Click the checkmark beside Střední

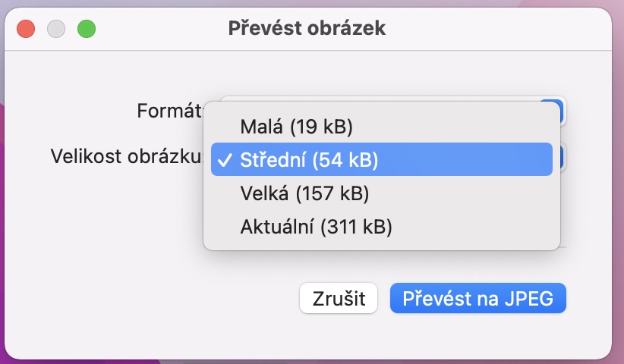pos(225,160)
